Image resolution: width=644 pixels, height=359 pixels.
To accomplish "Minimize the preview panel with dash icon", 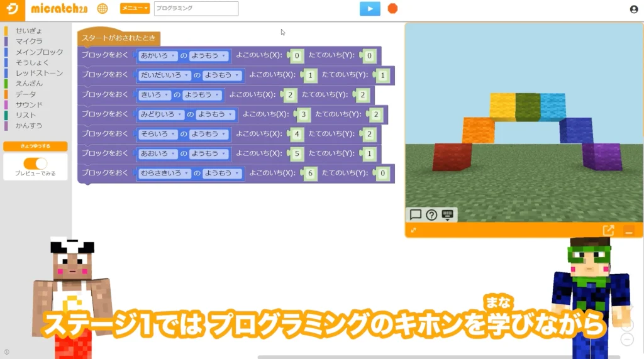I will (x=628, y=231).
